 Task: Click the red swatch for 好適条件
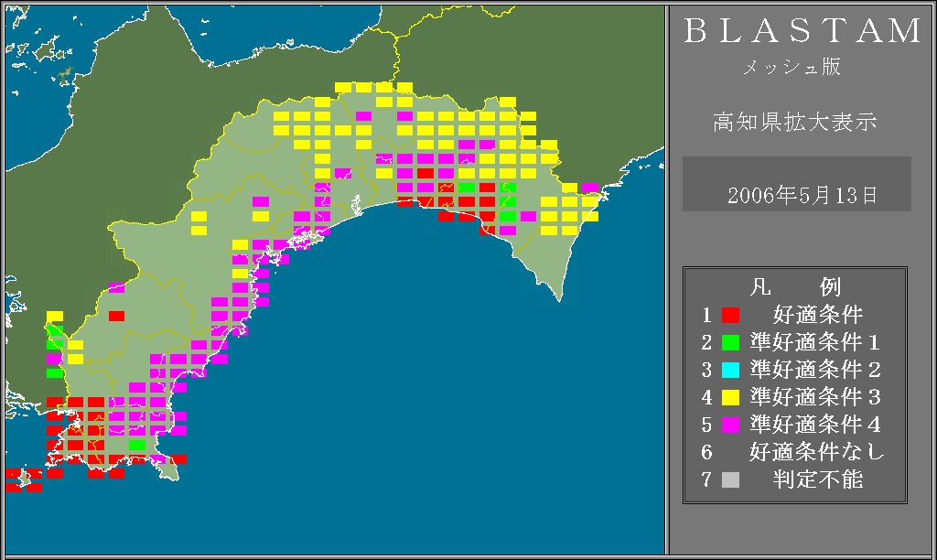pyautogui.click(x=730, y=315)
